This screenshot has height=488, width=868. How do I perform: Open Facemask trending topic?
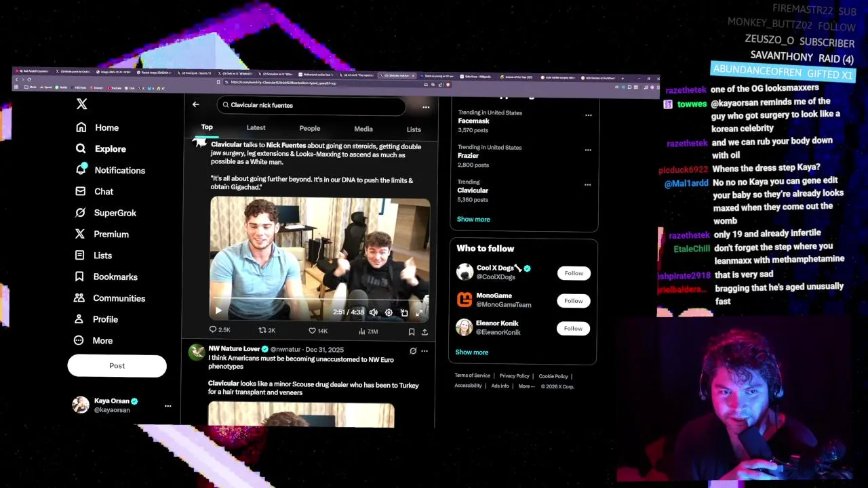pyautogui.click(x=473, y=121)
